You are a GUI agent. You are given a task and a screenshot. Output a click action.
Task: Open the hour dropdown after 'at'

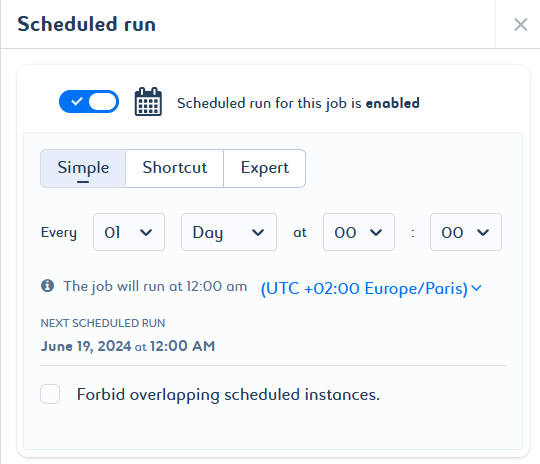(359, 232)
